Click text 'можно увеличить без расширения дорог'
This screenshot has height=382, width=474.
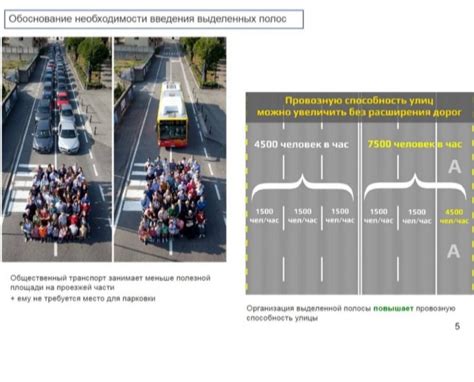coord(359,112)
